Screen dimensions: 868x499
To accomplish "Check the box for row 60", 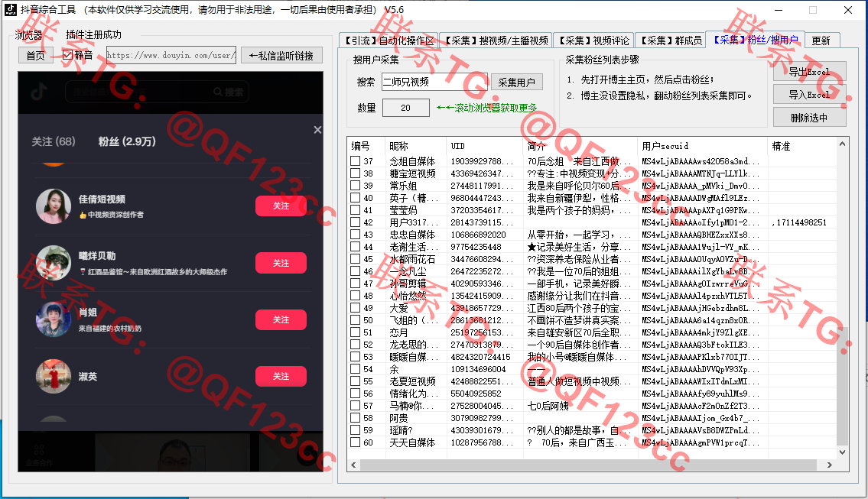I will tap(356, 442).
